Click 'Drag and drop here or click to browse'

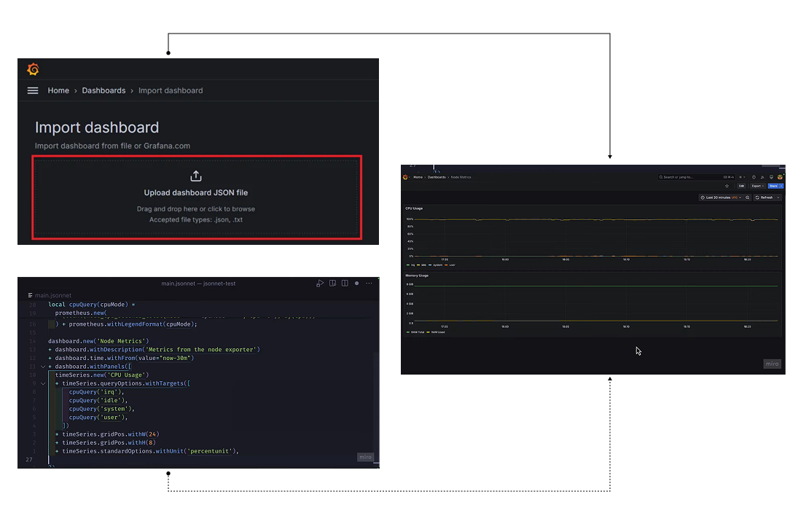coord(196,208)
